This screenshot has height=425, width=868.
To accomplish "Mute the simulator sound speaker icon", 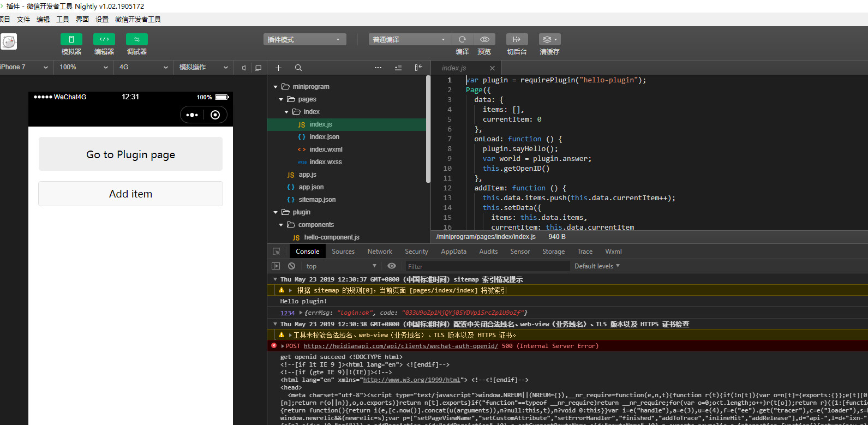I will pyautogui.click(x=244, y=68).
